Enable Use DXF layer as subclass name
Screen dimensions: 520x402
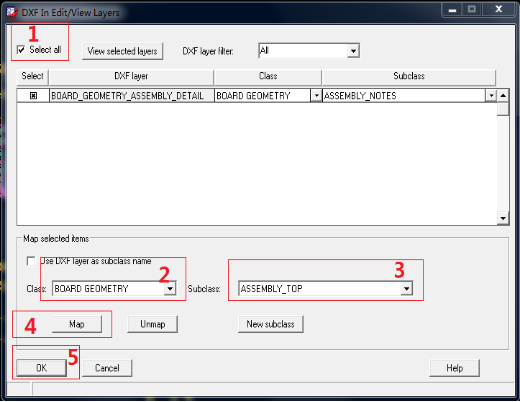pyautogui.click(x=31, y=261)
